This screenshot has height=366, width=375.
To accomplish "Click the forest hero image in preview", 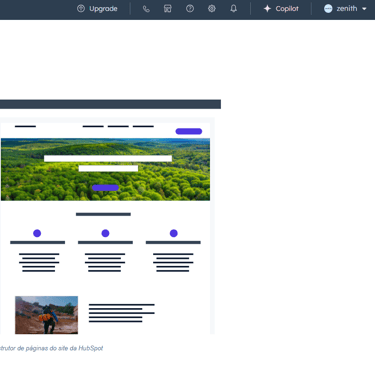I will pyautogui.click(x=105, y=169).
